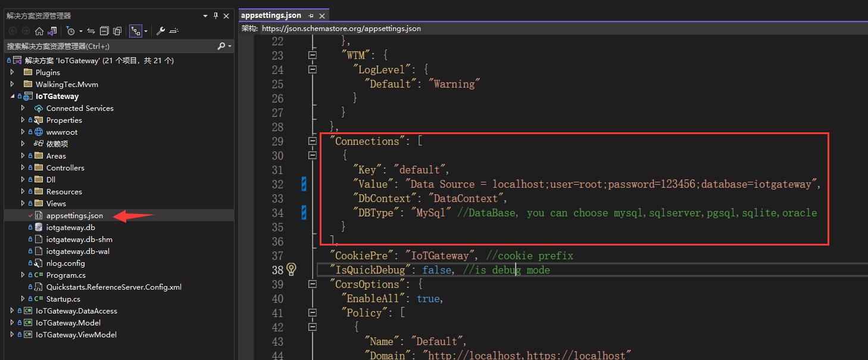
Task: Open the file nesting dropdown arrow
Action: [146, 31]
